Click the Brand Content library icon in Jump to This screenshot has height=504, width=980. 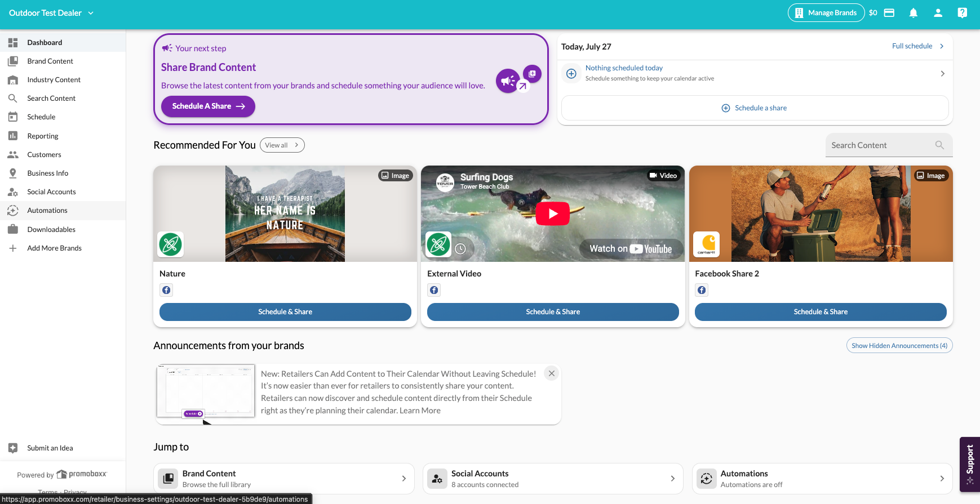168,479
